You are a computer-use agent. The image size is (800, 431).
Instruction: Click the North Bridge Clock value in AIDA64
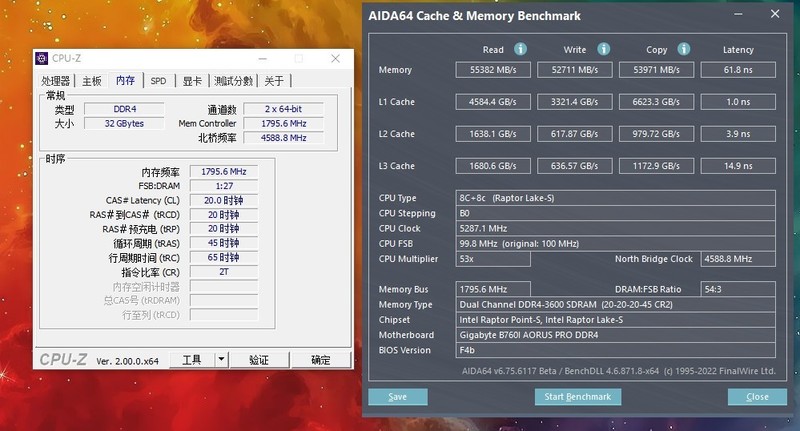coord(738,259)
